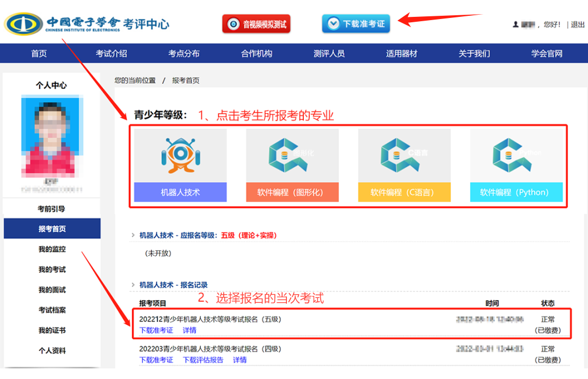Click 报考首页 breadcrumb text

click(x=186, y=80)
